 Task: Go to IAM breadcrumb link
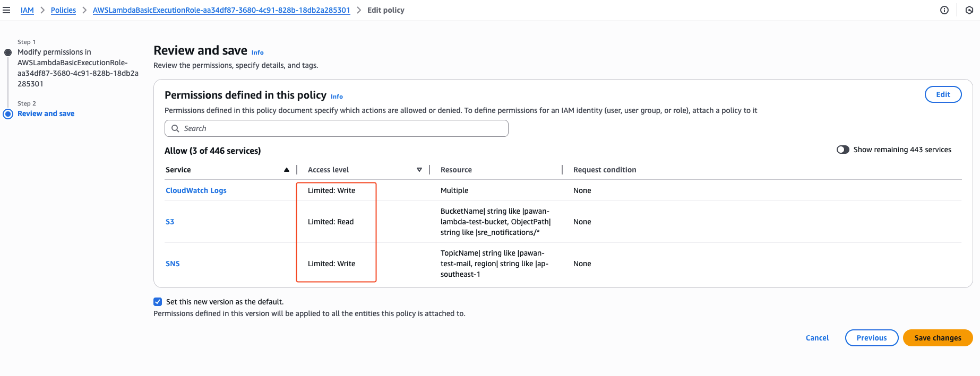(27, 10)
